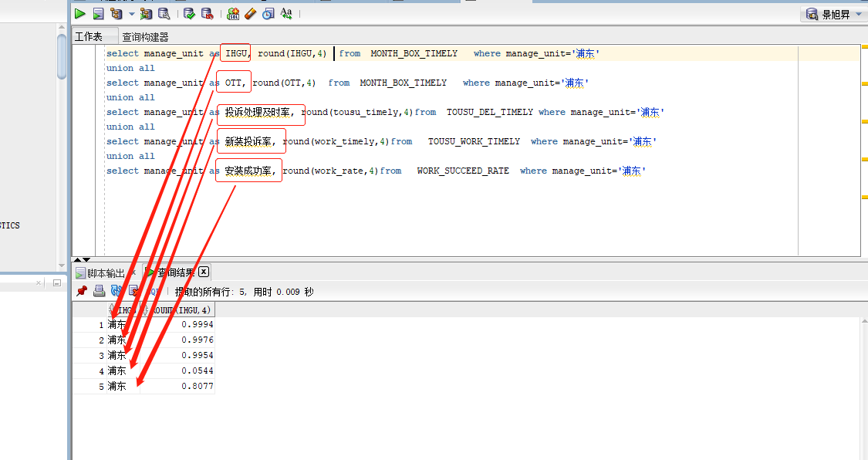Click the fetched rows status text
Viewport: 868px width, 460px height.
coord(244,292)
